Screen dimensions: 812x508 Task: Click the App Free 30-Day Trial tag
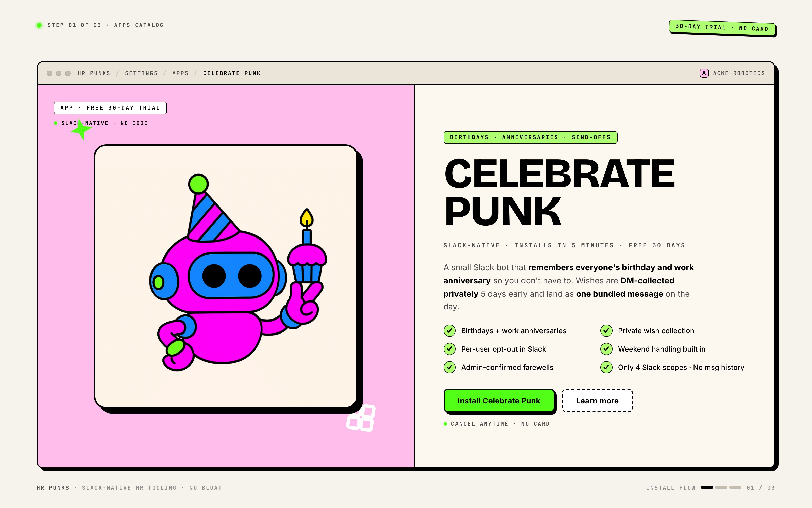point(110,108)
